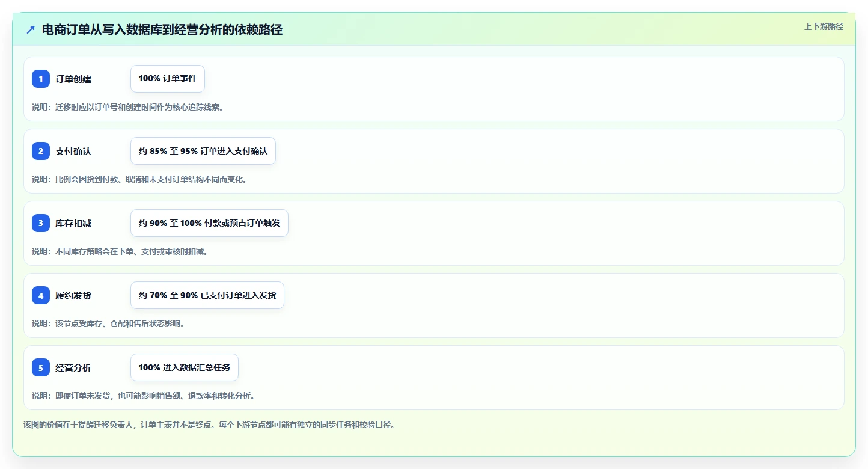Click the note about 不同库存策略
Image resolution: width=868 pixels, height=469 pixels.
tap(120, 251)
